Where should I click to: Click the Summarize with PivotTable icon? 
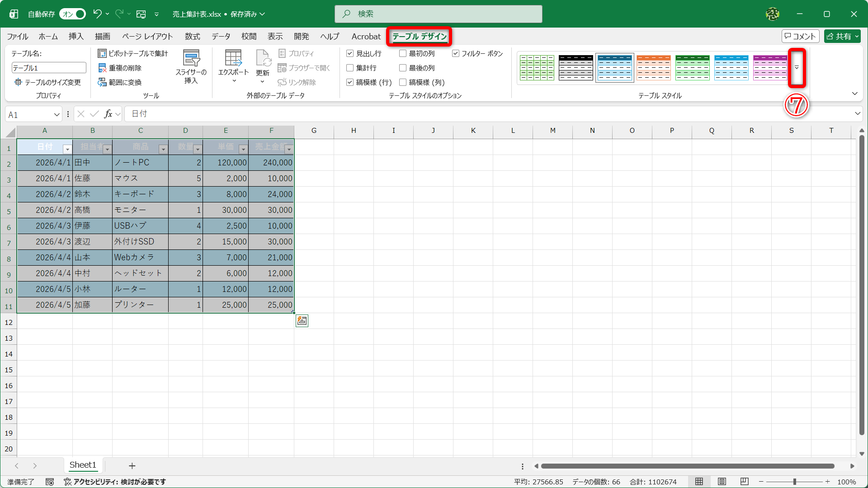click(102, 53)
